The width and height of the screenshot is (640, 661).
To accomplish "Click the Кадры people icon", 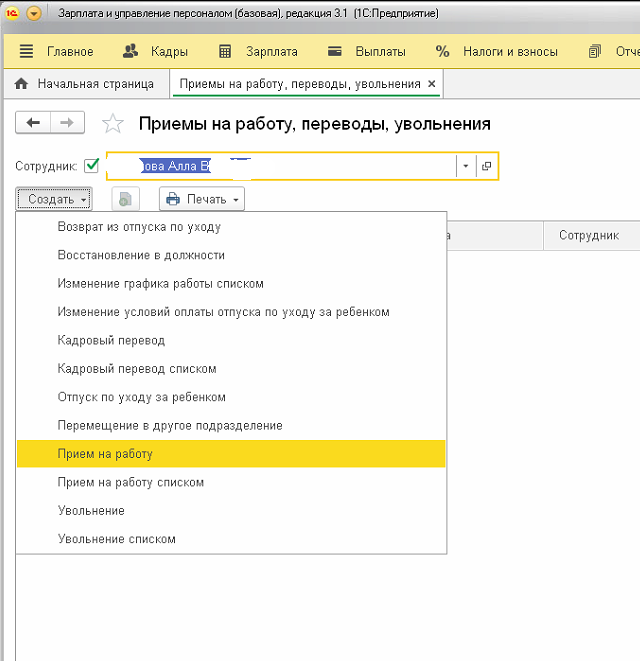I will point(130,51).
